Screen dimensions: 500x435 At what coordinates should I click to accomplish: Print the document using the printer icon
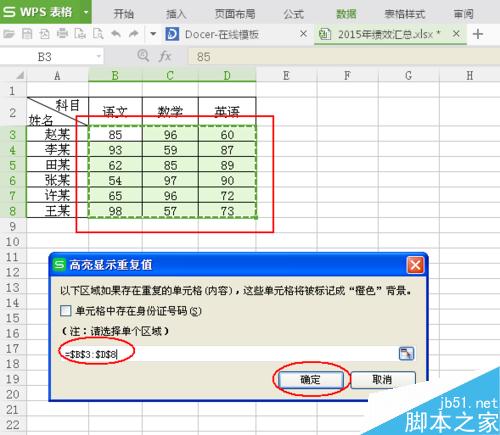[62, 34]
